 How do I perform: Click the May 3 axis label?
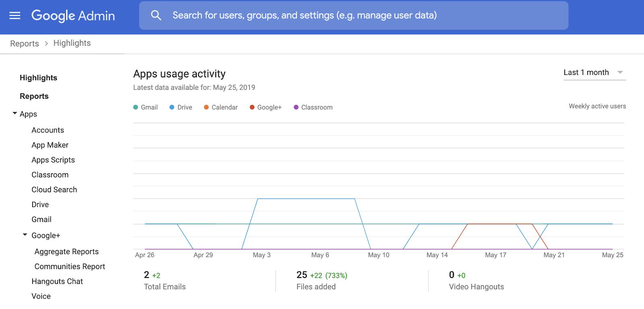pyautogui.click(x=262, y=255)
